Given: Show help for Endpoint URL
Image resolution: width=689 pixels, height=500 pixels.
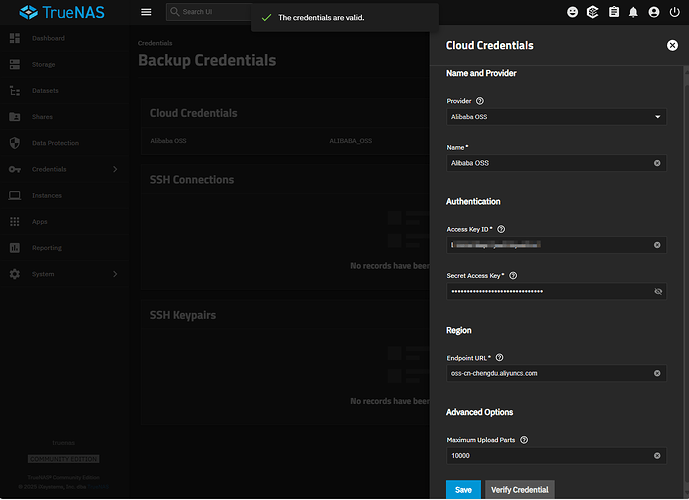Looking at the screenshot, I should [499, 358].
